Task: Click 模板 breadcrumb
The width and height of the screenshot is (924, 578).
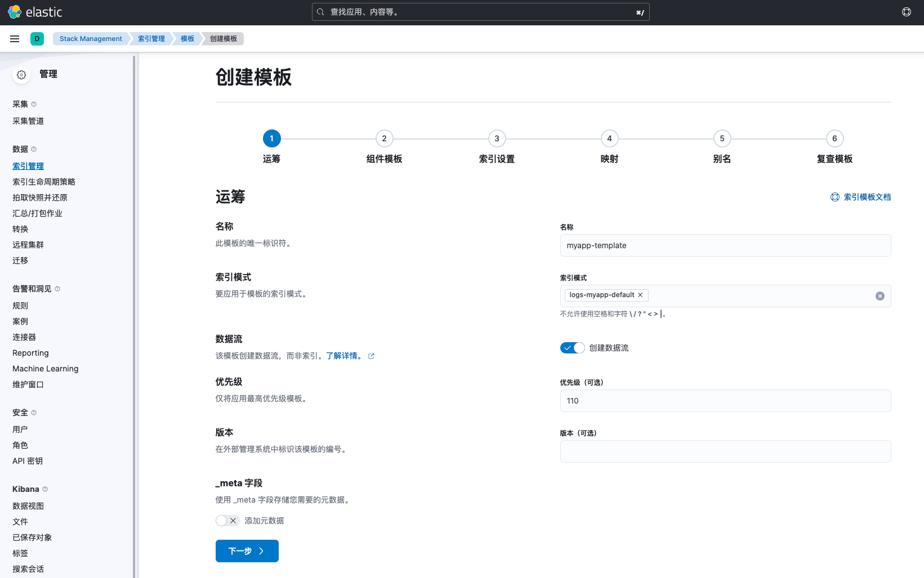Action: [188, 39]
